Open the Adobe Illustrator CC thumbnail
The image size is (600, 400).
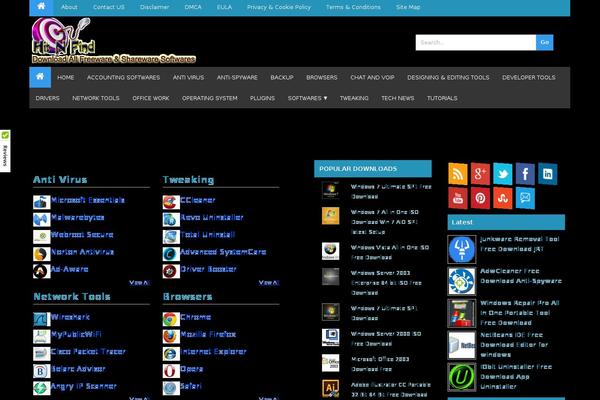click(x=330, y=388)
